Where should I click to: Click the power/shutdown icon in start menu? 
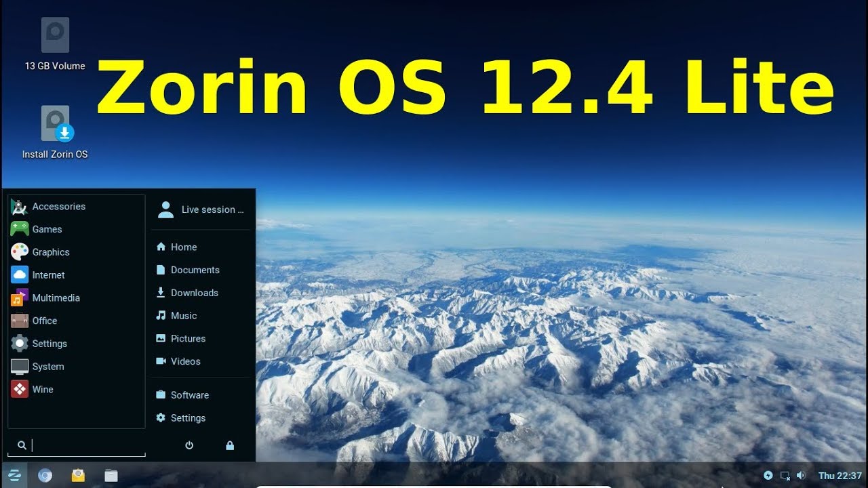(x=189, y=445)
